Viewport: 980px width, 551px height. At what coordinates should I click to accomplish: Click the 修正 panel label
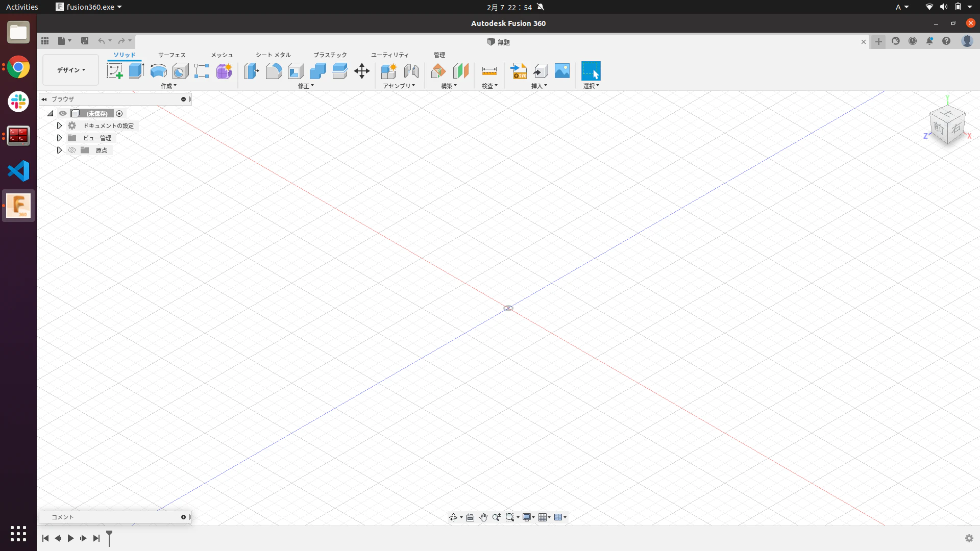[306, 86]
